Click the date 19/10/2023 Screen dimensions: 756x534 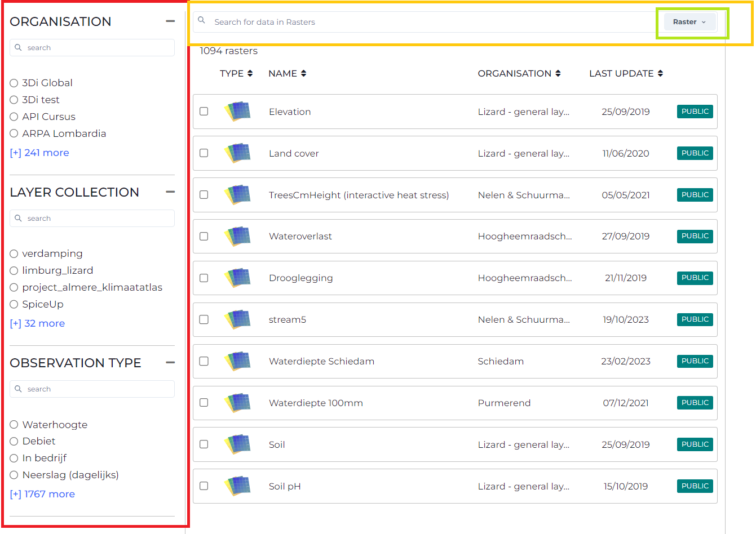[626, 319]
